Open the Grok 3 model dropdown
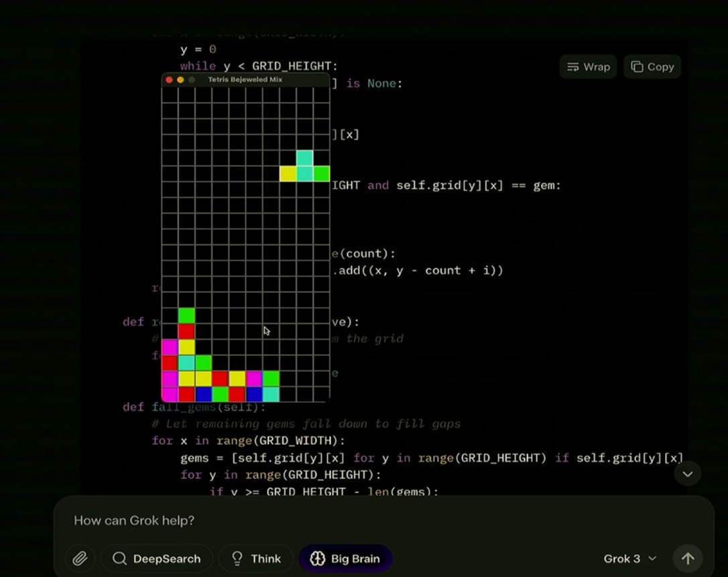This screenshot has width=728, height=577. 630,558
